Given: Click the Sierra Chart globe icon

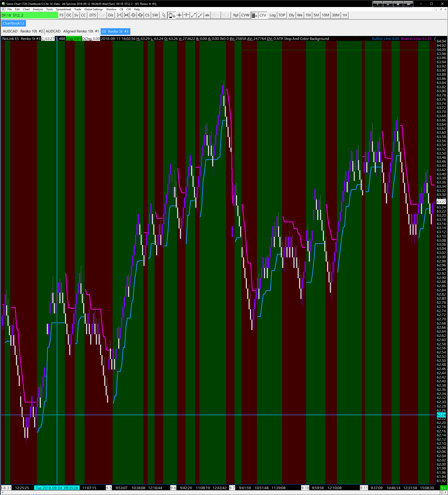Looking at the screenshot, I should point(3,4).
